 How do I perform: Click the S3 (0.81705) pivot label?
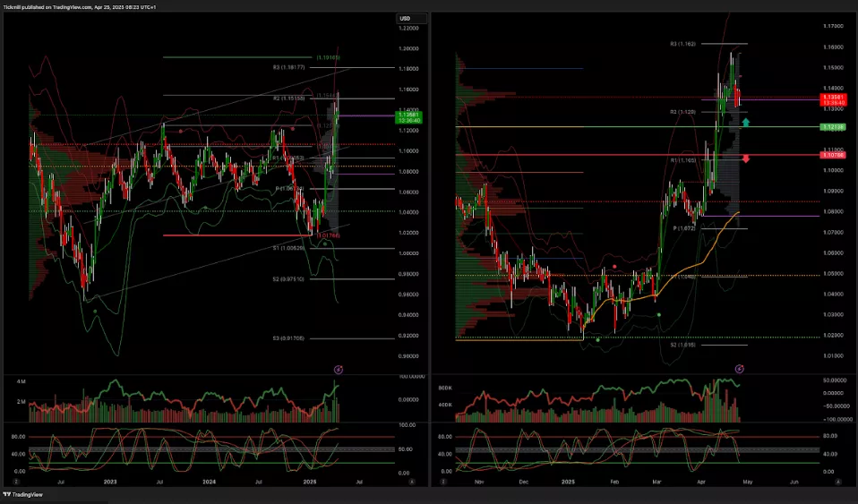tap(289, 338)
